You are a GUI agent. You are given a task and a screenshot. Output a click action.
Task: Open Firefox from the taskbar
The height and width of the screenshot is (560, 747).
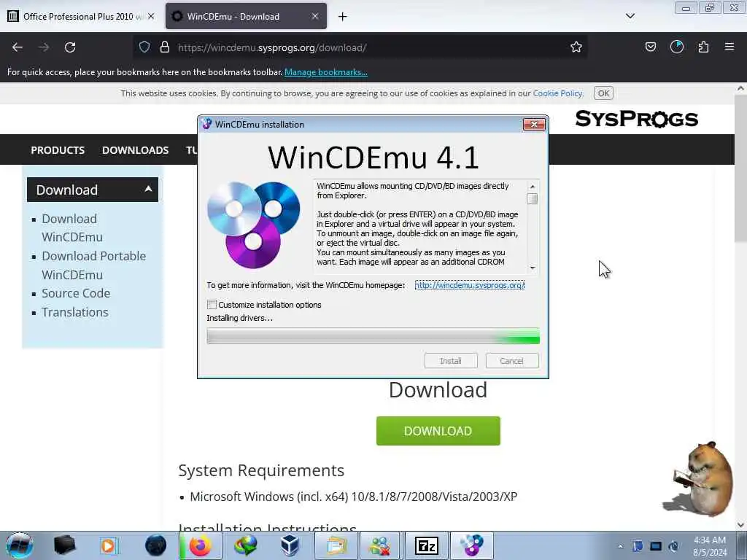201,545
